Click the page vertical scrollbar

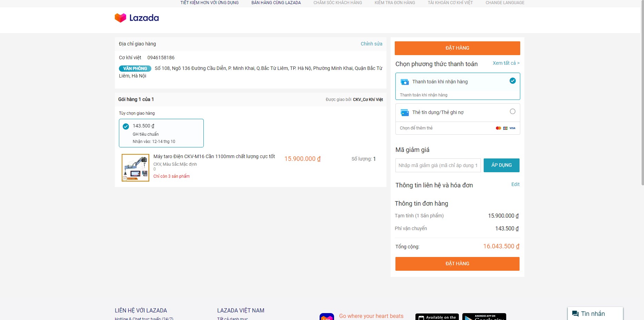tap(642, 93)
